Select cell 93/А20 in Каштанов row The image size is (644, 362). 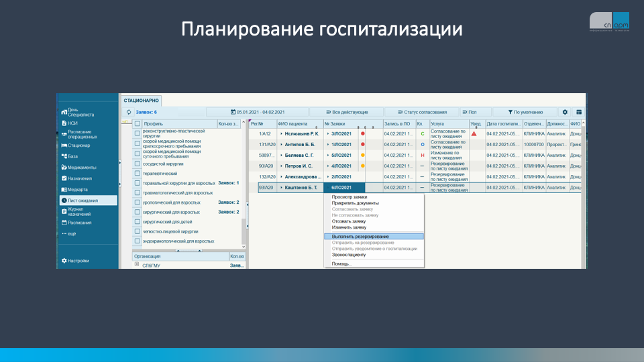[x=266, y=187]
